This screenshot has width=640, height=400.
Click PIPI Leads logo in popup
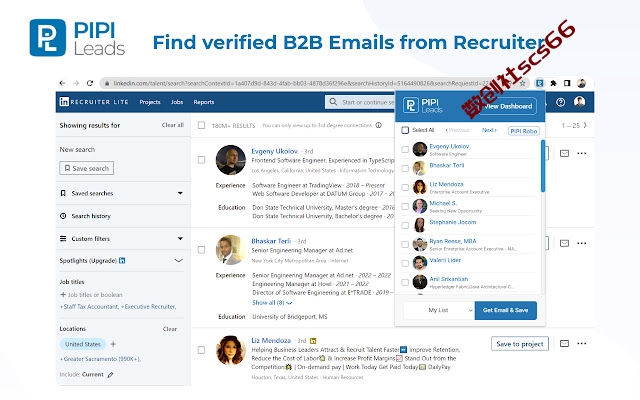[x=423, y=105]
